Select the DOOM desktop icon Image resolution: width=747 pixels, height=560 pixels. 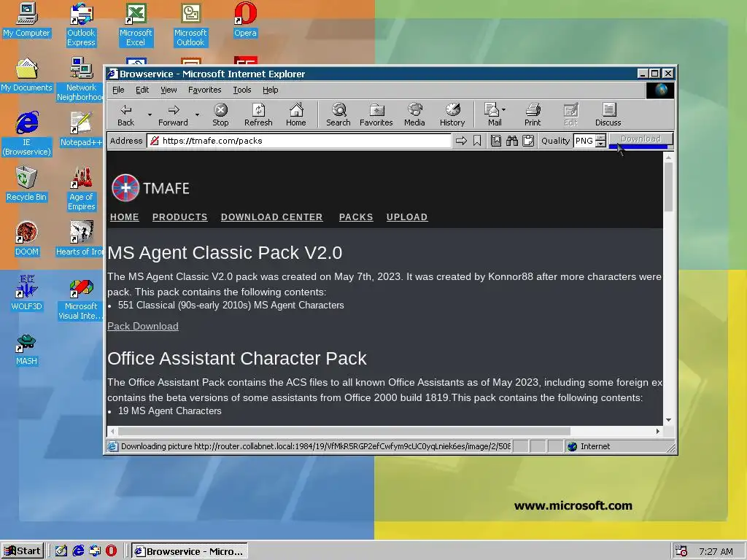coord(27,238)
